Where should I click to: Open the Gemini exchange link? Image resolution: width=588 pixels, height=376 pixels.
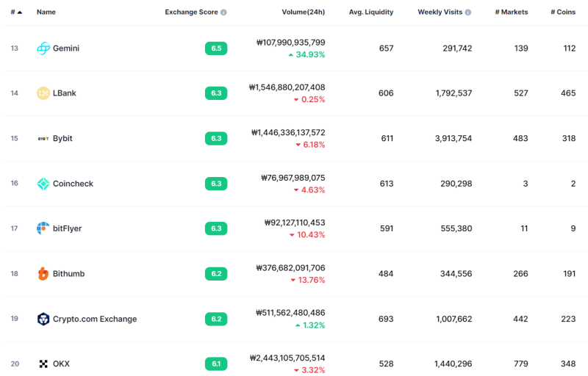(x=66, y=48)
